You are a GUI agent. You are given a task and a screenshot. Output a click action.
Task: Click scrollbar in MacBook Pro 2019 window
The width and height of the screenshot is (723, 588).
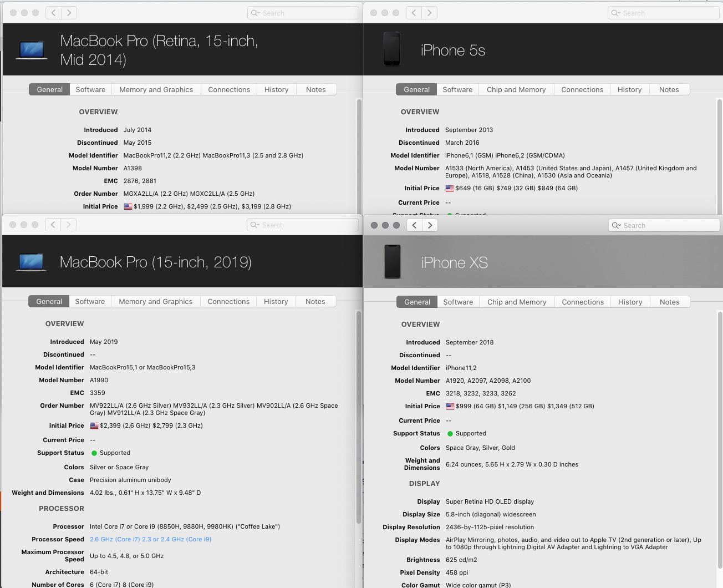[x=358, y=417]
